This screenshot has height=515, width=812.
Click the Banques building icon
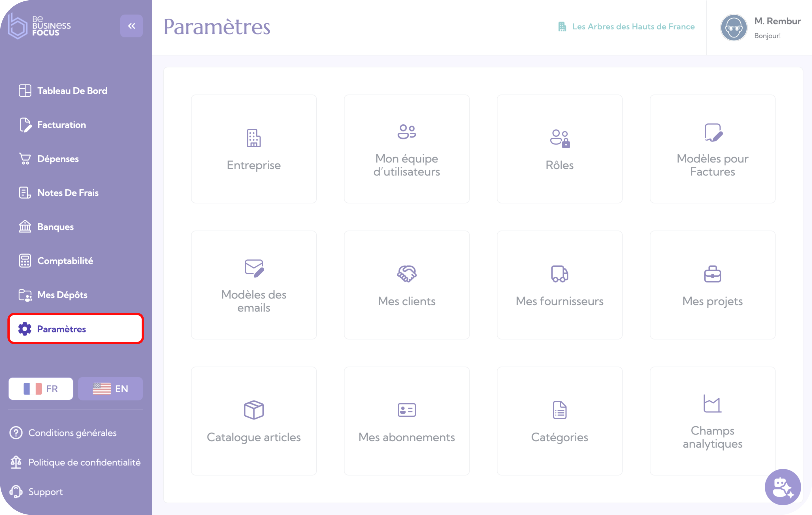[25, 226]
